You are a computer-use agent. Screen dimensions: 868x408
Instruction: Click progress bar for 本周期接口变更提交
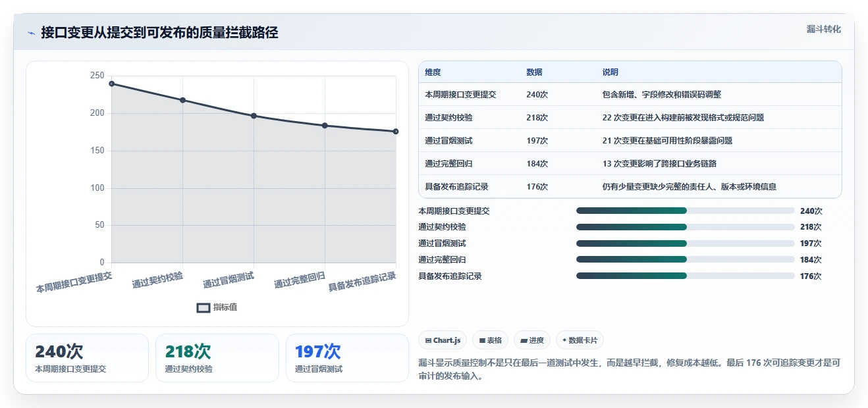pos(686,211)
